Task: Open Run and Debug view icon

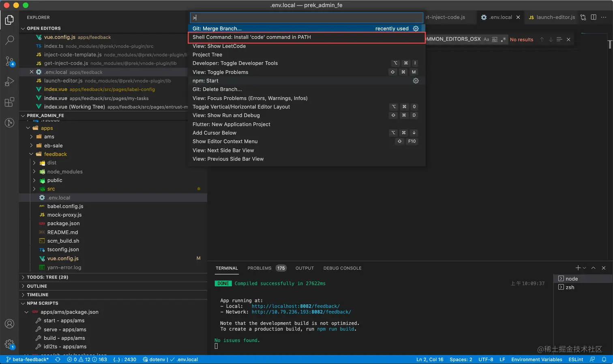Action: (x=9, y=81)
